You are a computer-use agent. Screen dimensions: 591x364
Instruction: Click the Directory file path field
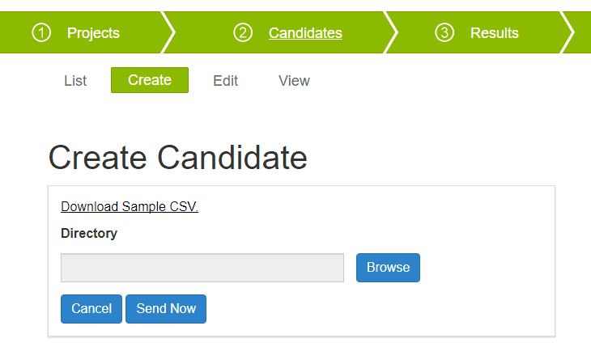[x=202, y=268]
